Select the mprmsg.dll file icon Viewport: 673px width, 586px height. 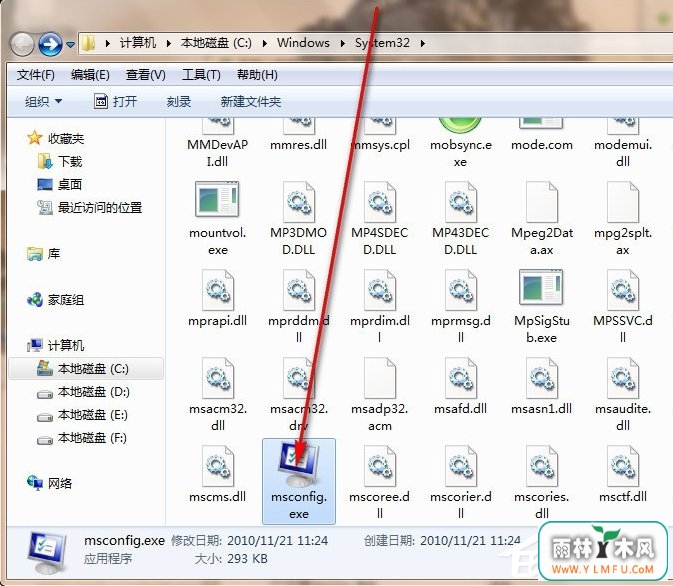(461, 290)
